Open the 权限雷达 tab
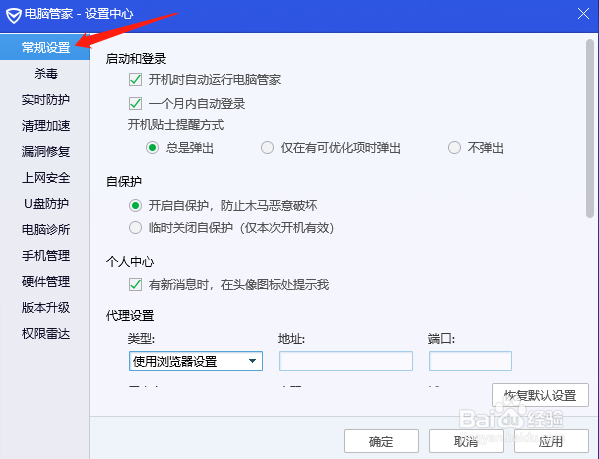 point(45,334)
